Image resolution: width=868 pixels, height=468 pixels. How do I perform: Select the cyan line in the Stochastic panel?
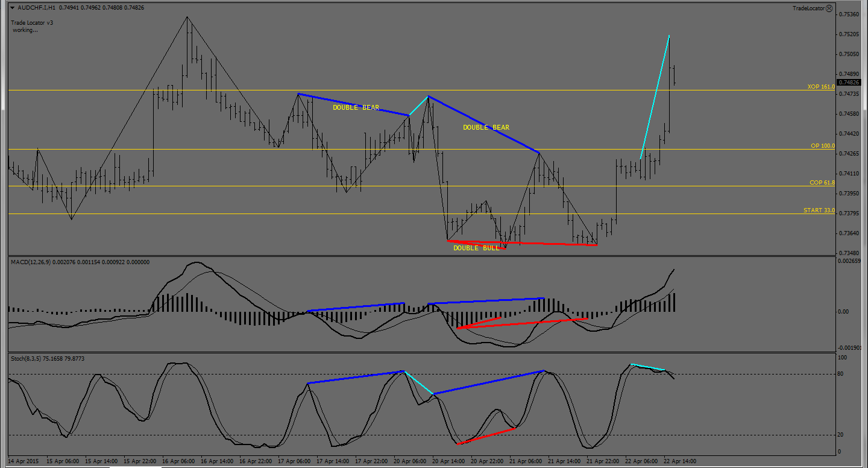[418, 383]
